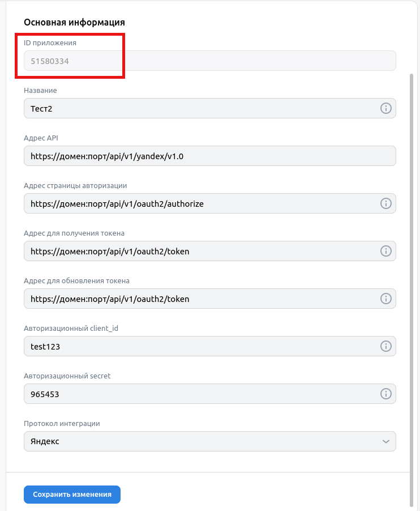Click the Основная информация section heading

[x=74, y=23]
